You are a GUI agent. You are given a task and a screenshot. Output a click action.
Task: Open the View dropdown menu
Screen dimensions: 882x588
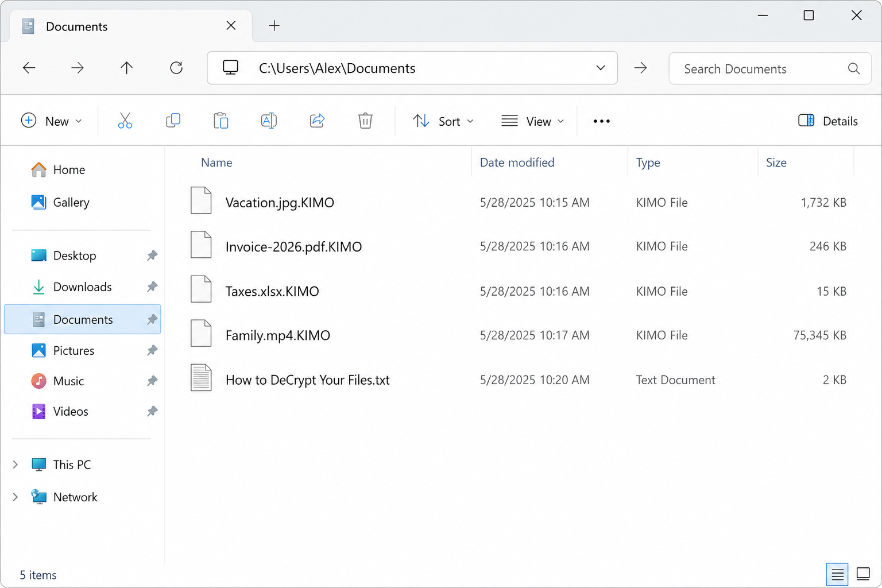coord(533,121)
